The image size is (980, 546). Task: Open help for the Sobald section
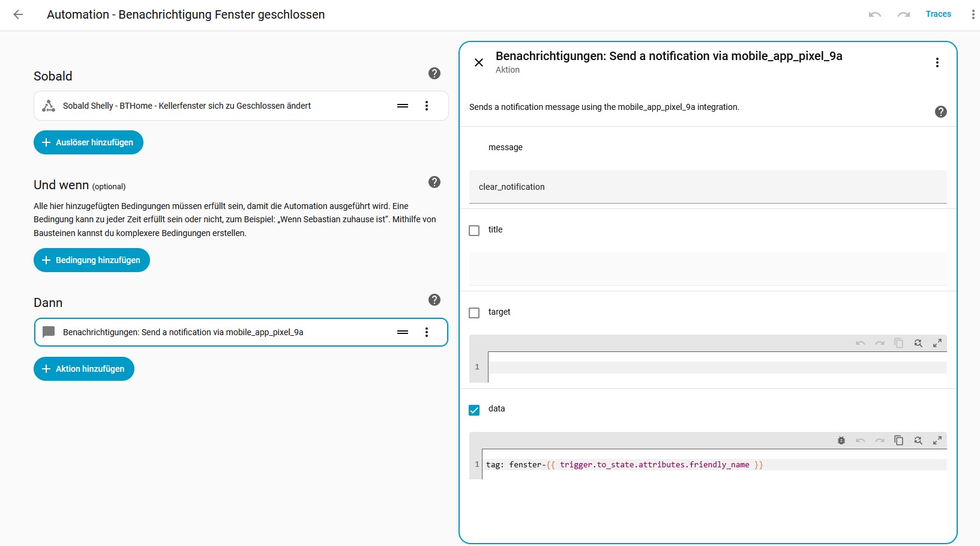(x=434, y=73)
